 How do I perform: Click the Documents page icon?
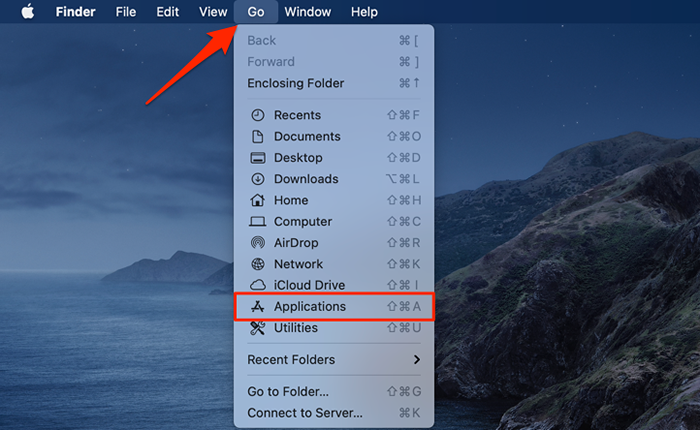click(258, 137)
